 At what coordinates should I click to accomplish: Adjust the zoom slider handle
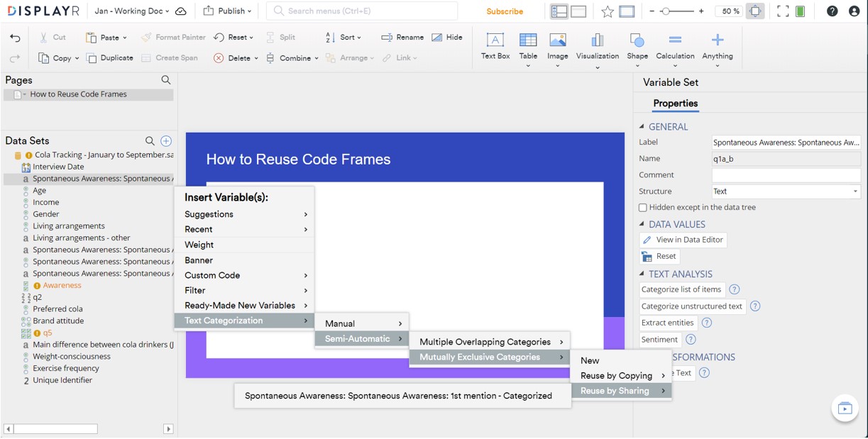click(x=665, y=11)
